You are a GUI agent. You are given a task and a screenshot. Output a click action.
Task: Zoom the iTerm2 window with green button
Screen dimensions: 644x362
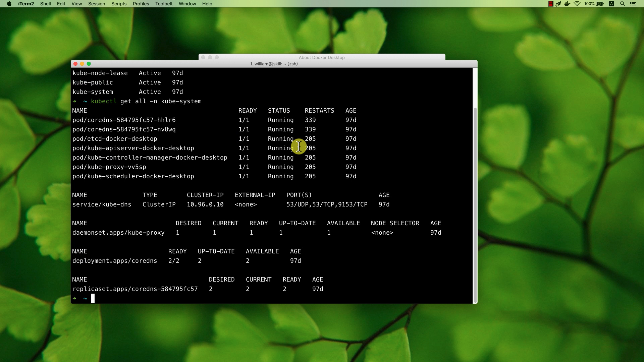[x=89, y=64]
